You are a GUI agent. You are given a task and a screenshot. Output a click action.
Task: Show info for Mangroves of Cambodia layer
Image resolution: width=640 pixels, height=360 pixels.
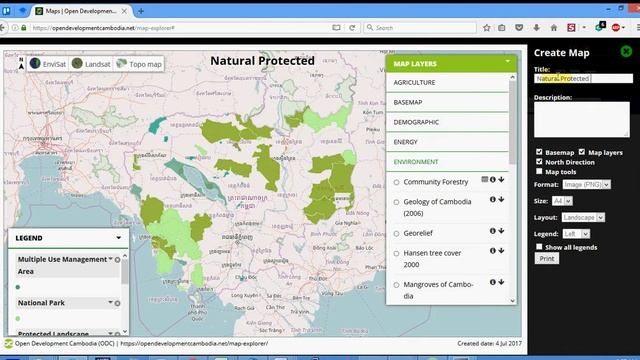pos(493,282)
